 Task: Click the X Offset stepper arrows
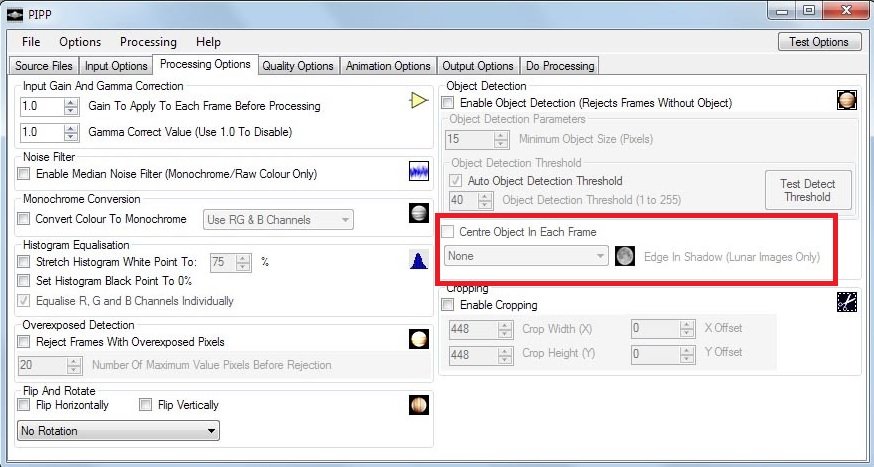(688, 329)
